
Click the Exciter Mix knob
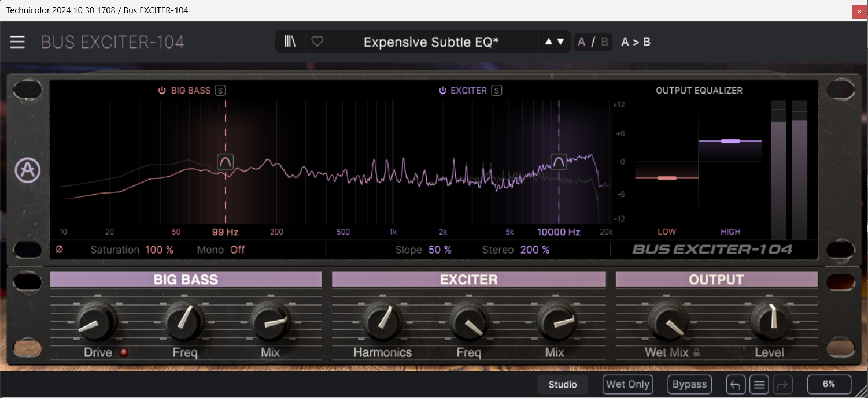point(556,321)
